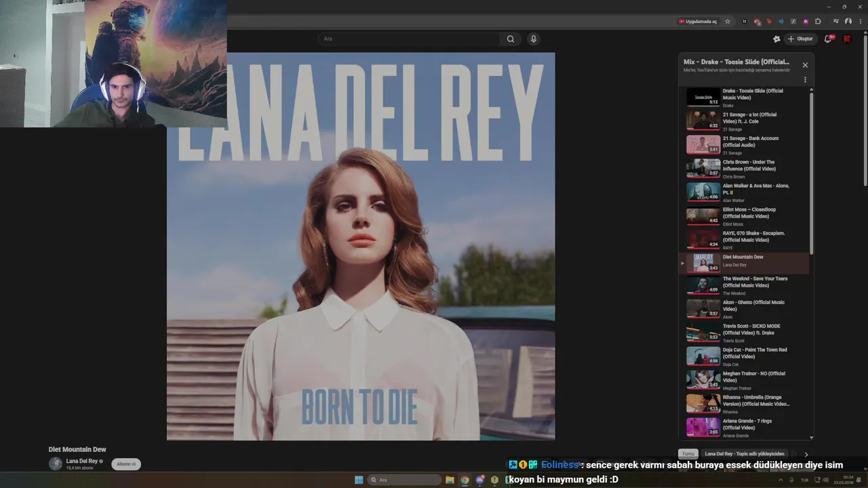
Task: Open Chrome from the taskbar
Action: pyautogui.click(x=465, y=480)
